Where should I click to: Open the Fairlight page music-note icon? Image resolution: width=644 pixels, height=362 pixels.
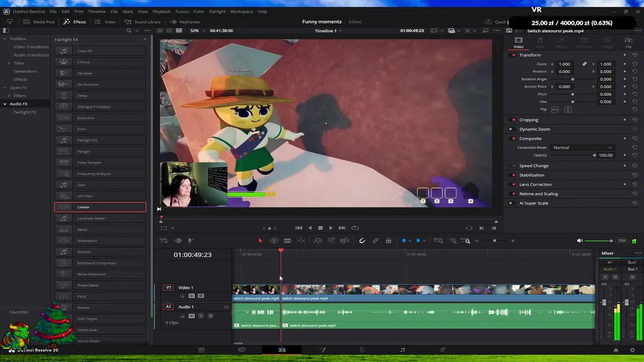[403, 350]
